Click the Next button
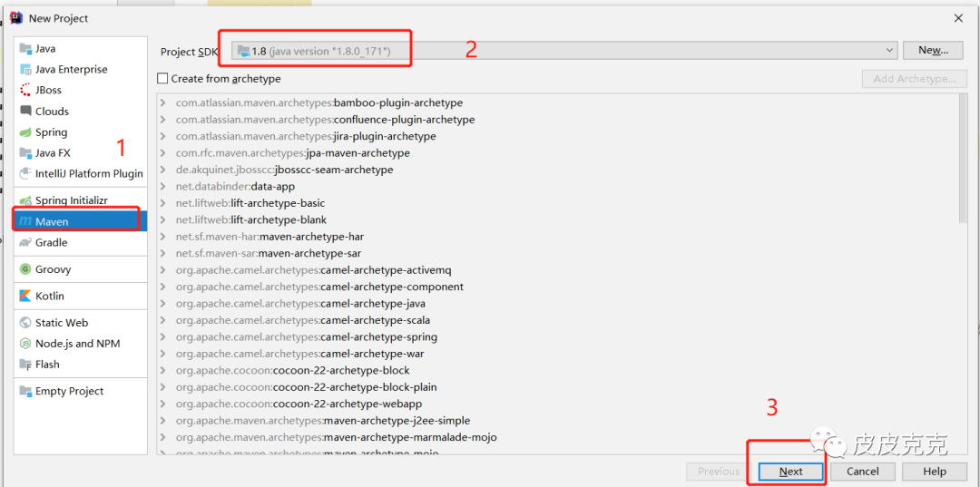Viewport: 980px width, 487px height. tap(790, 472)
